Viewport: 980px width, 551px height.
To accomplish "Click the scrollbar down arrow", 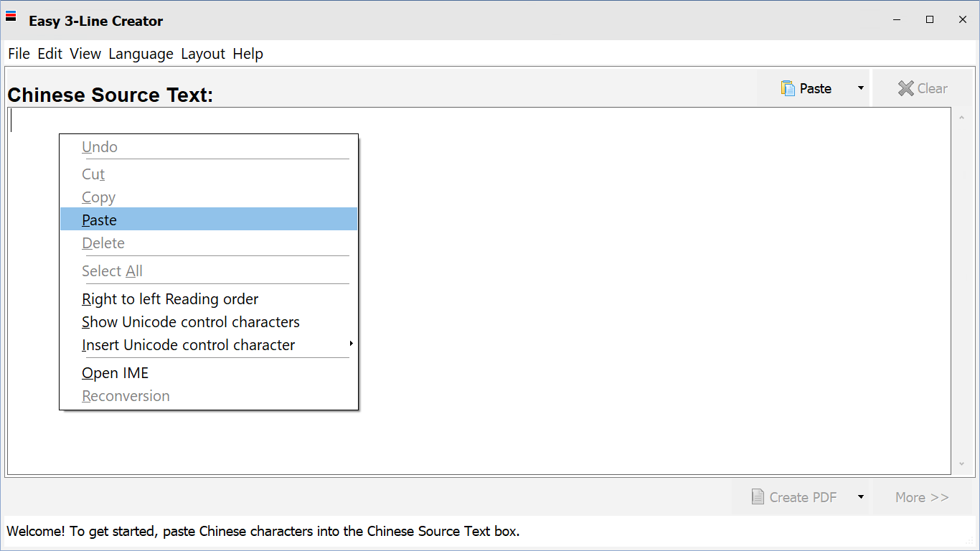I will tap(962, 465).
